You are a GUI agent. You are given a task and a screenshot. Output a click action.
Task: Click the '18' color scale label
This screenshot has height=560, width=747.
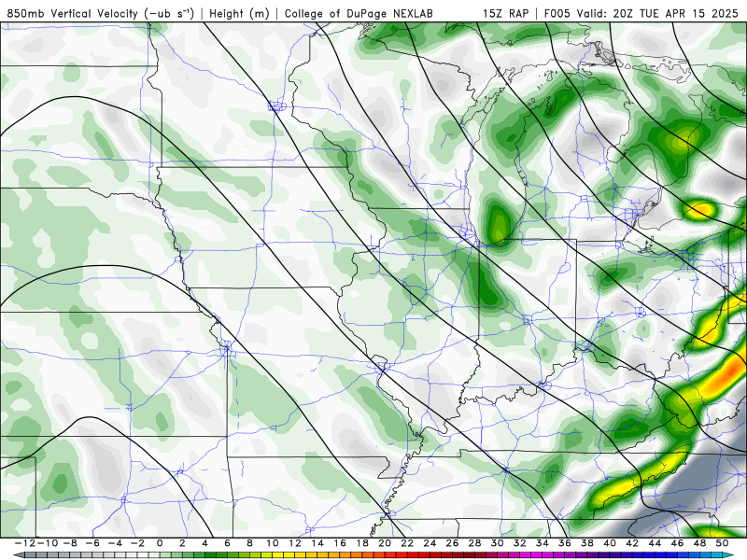coord(362,543)
